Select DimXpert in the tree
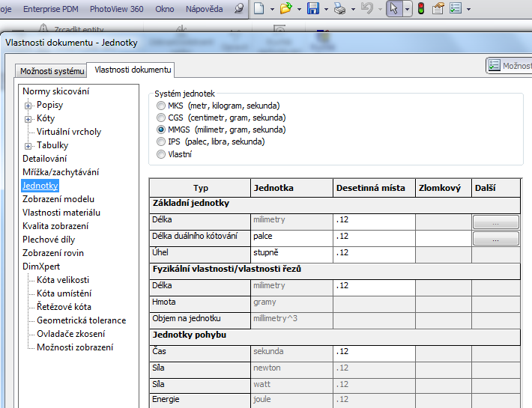 (x=41, y=267)
